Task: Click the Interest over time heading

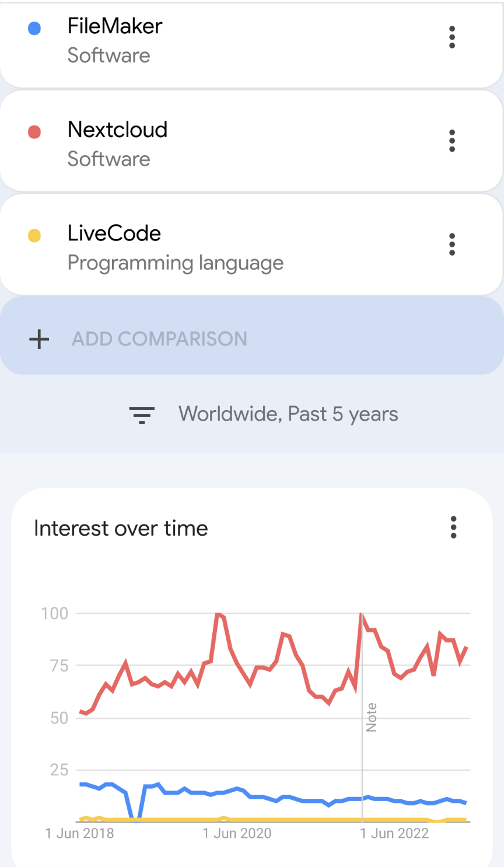Action: 121,529
